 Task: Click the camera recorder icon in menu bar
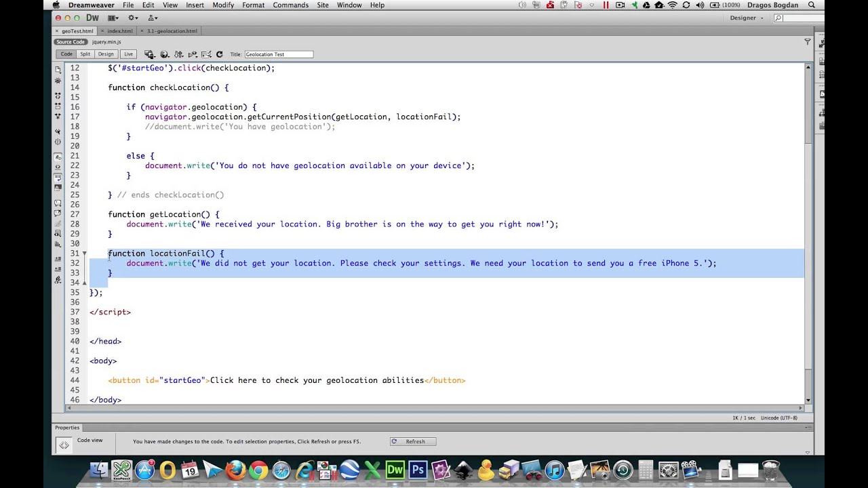pos(620,5)
